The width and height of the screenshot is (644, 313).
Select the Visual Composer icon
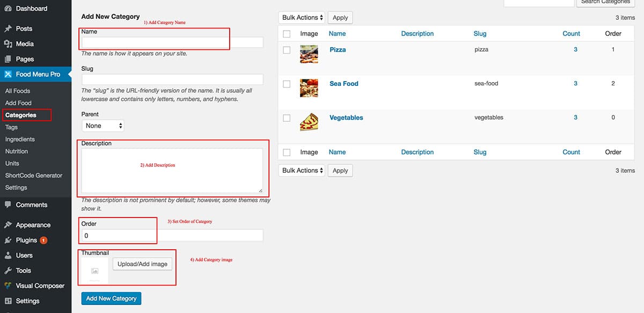pyautogui.click(x=8, y=286)
